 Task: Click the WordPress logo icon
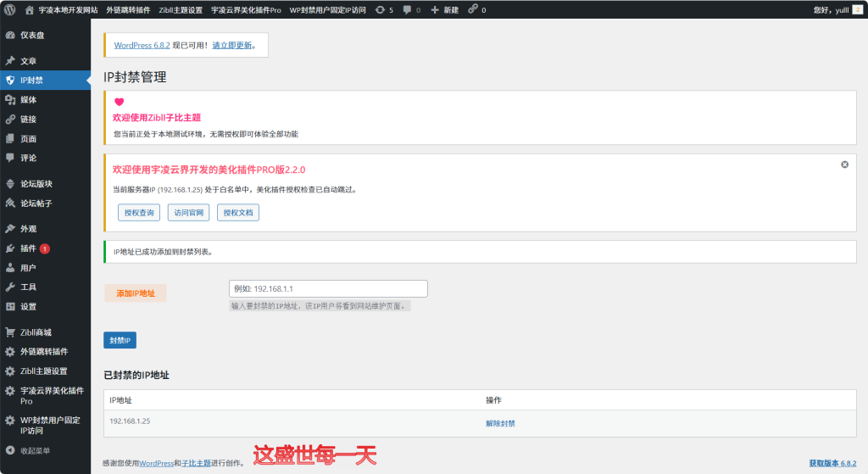click(x=9, y=9)
